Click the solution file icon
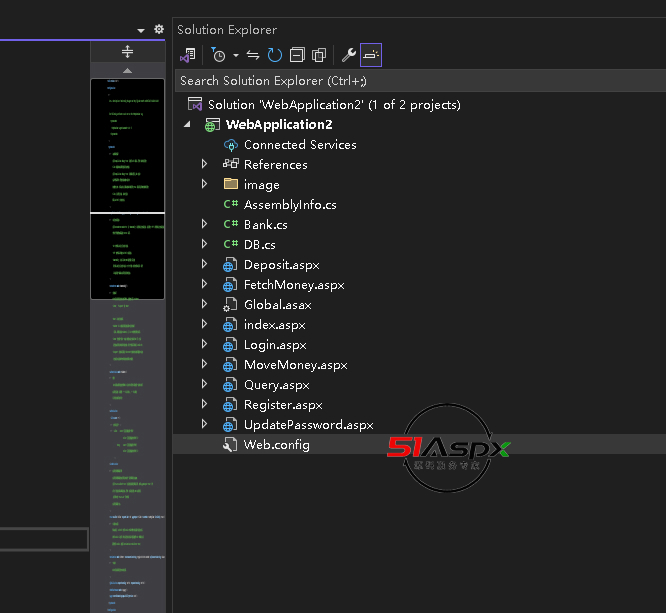 point(195,105)
